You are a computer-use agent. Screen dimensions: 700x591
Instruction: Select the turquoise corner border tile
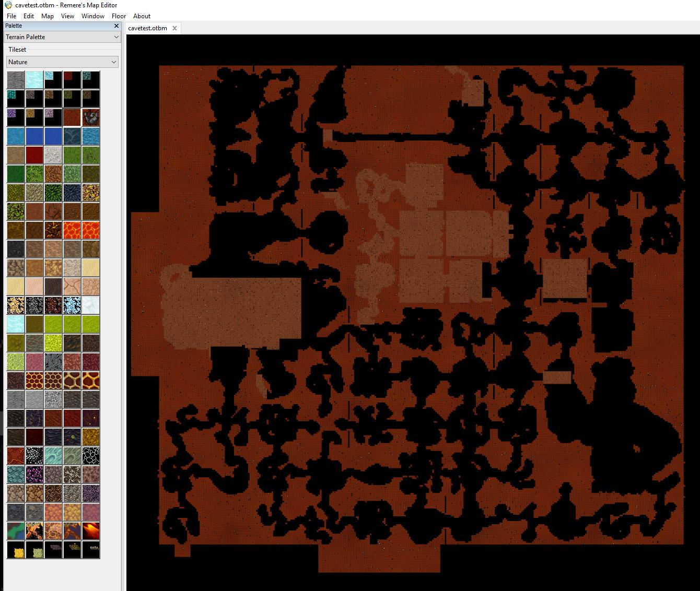pos(16,99)
